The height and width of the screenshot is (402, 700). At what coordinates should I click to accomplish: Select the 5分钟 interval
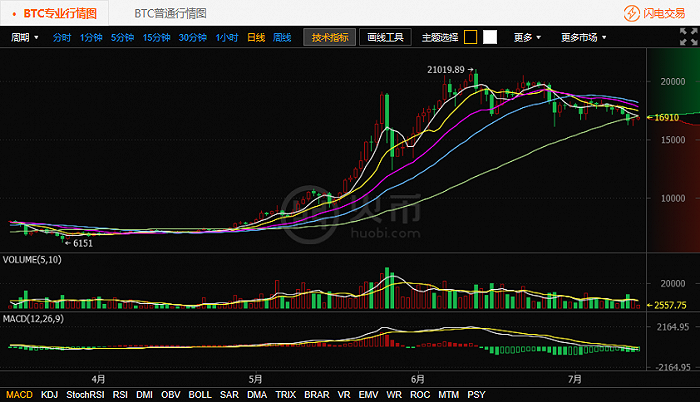122,38
